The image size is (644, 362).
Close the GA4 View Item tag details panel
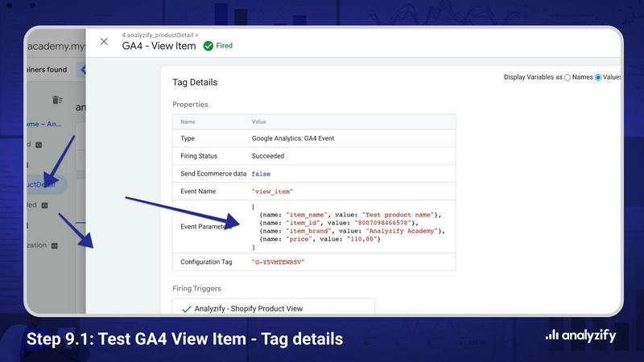(104, 42)
